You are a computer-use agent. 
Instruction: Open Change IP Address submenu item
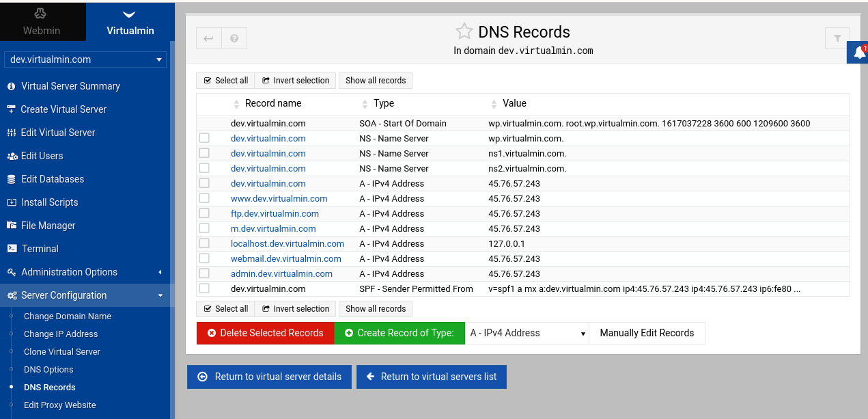click(x=61, y=334)
